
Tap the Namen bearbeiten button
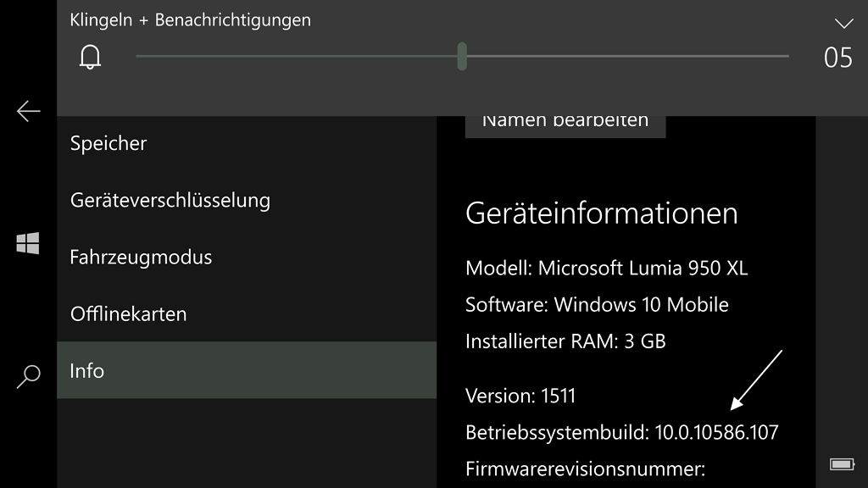coord(565,126)
